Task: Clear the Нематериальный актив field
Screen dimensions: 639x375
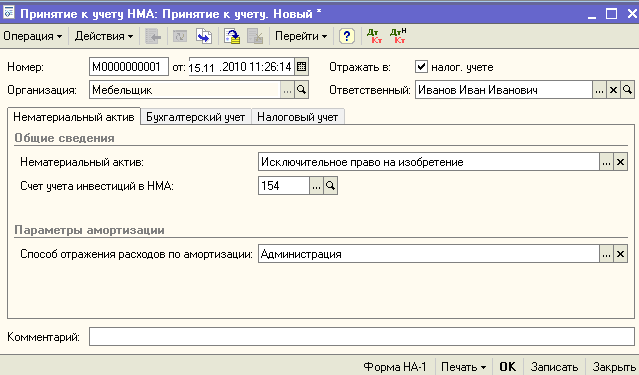Action: pos(620,162)
